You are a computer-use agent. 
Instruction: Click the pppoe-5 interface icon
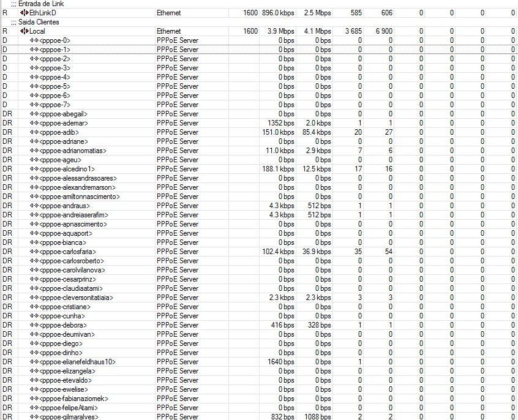pos(34,86)
